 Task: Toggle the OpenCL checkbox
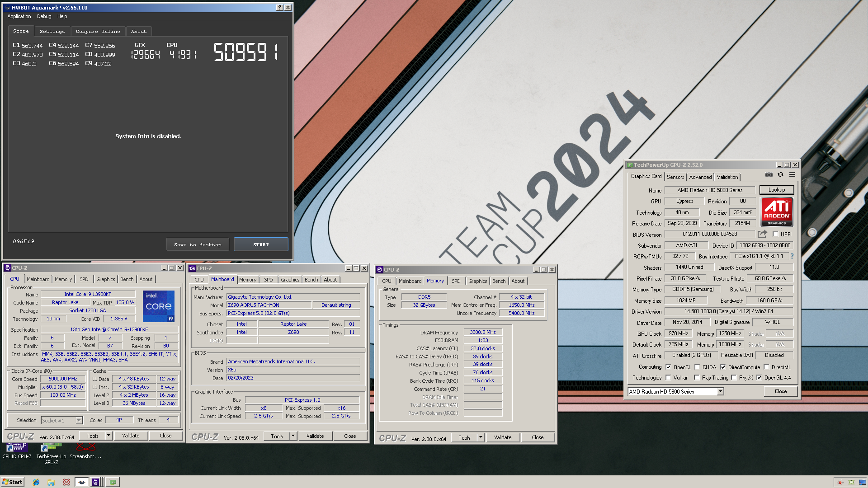click(668, 367)
